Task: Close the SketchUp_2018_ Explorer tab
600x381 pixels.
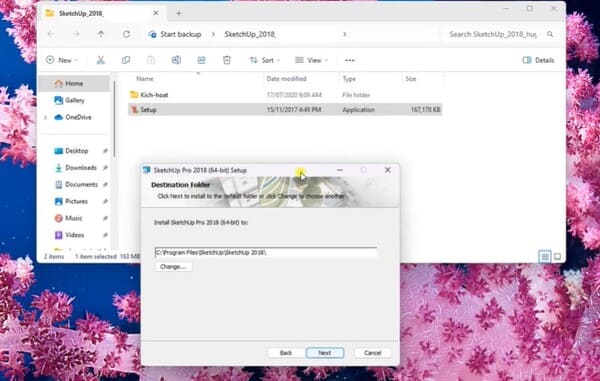Action: pos(156,13)
